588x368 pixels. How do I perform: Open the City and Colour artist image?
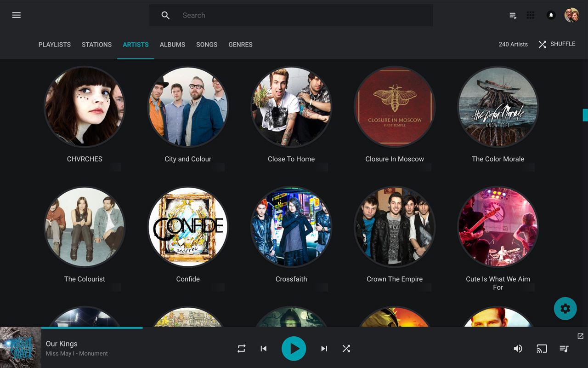click(x=188, y=107)
